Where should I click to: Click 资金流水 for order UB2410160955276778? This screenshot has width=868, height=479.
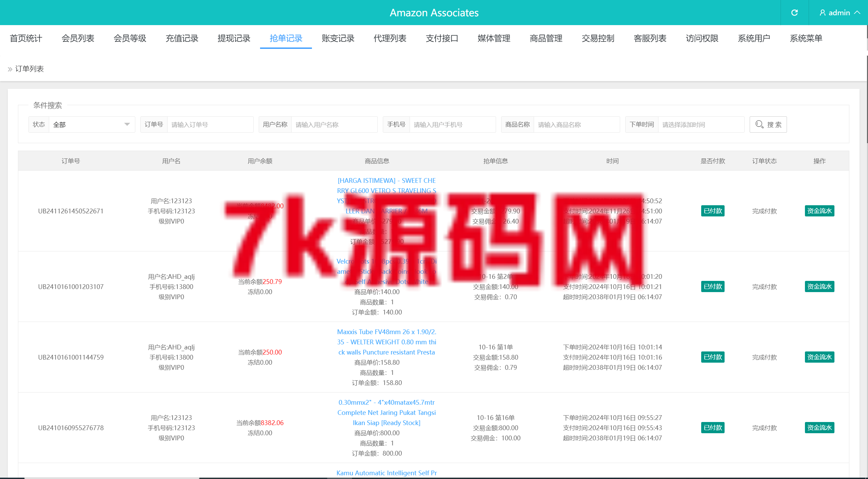[x=820, y=428]
